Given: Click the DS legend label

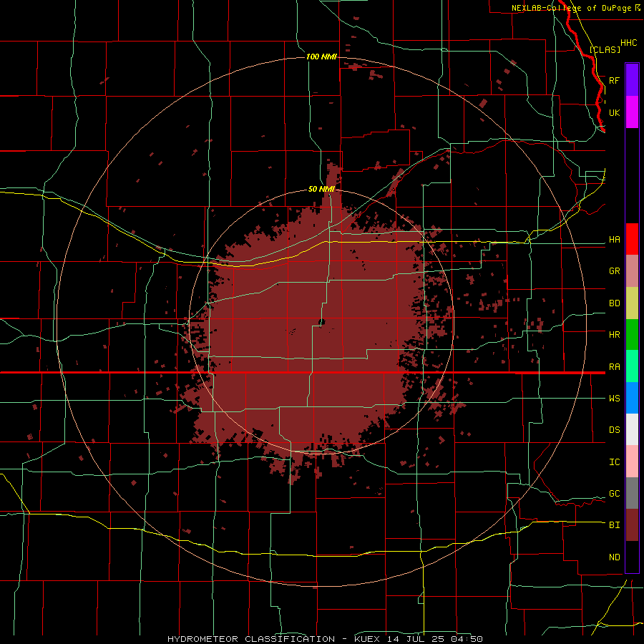Looking at the screenshot, I should [614, 430].
